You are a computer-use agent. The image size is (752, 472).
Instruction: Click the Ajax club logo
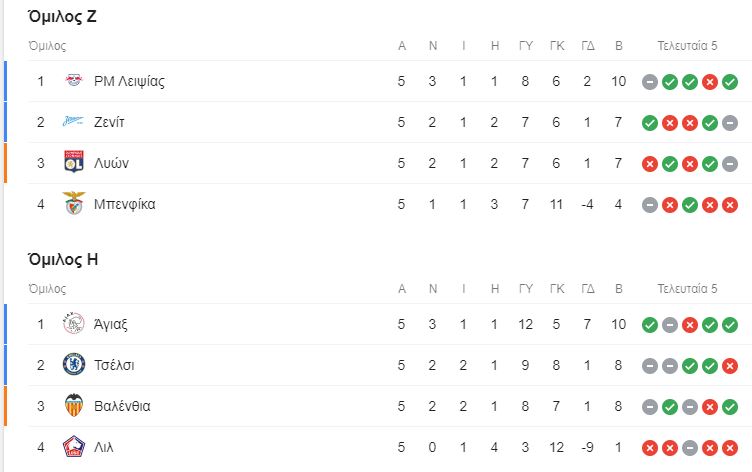(74, 324)
